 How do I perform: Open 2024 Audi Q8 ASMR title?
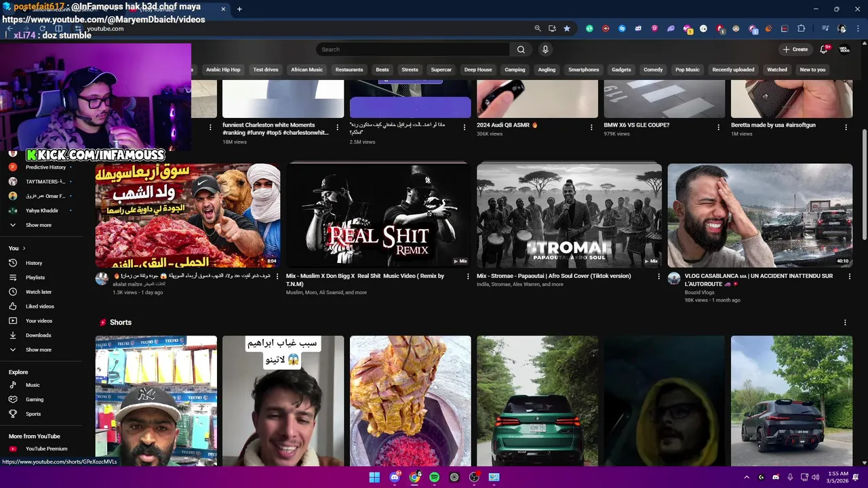coord(507,125)
